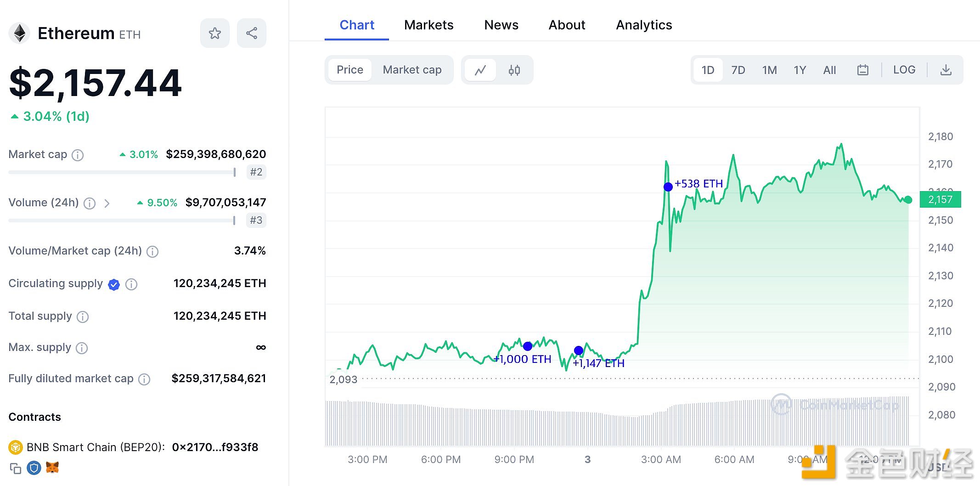Viewport: 980px width, 486px height.
Task: Click the +538 ETH chart marker dot
Action: pyautogui.click(x=668, y=186)
